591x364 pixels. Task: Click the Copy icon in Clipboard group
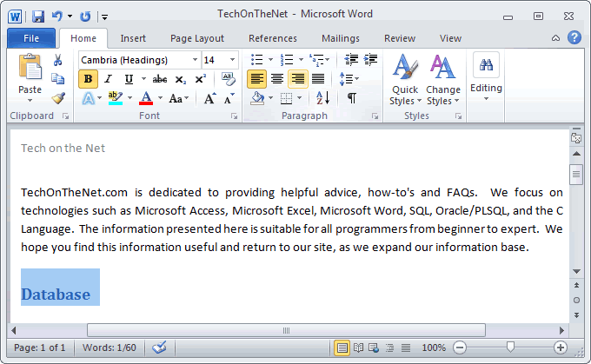click(57, 79)
